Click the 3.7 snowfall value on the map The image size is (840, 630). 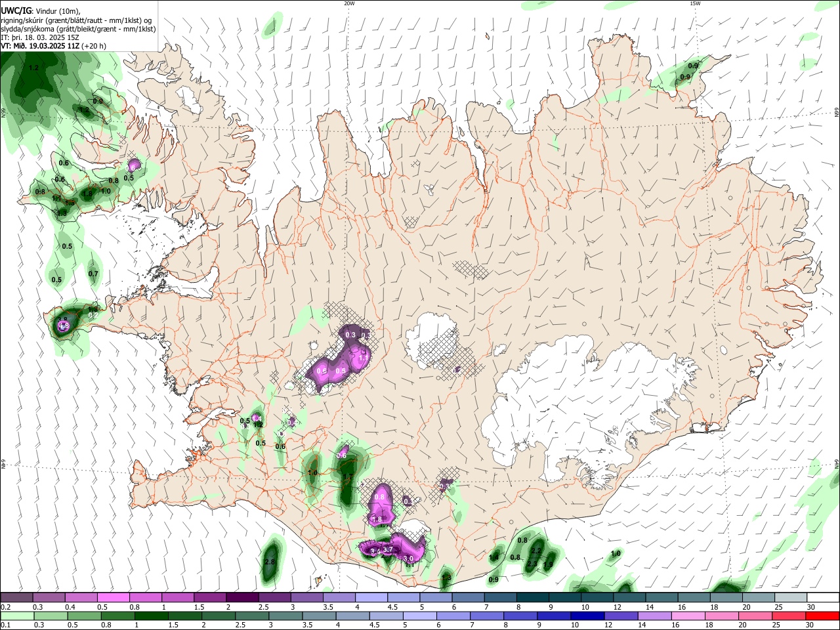point(388,549)
